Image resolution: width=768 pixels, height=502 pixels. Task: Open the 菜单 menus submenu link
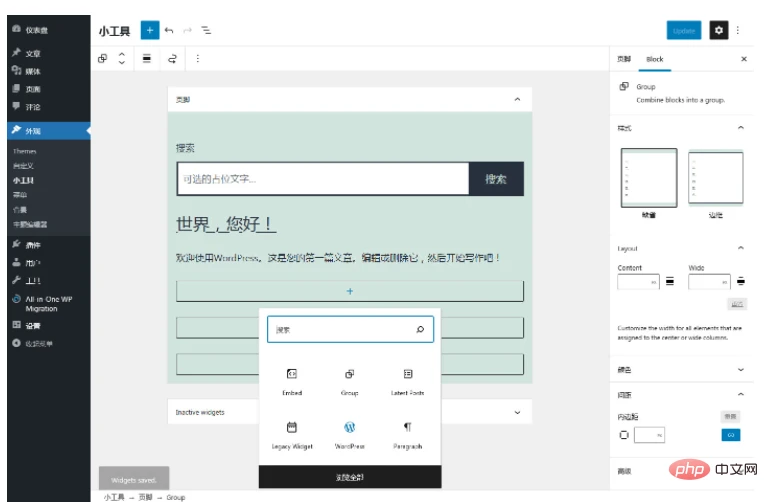pos(20,195)
